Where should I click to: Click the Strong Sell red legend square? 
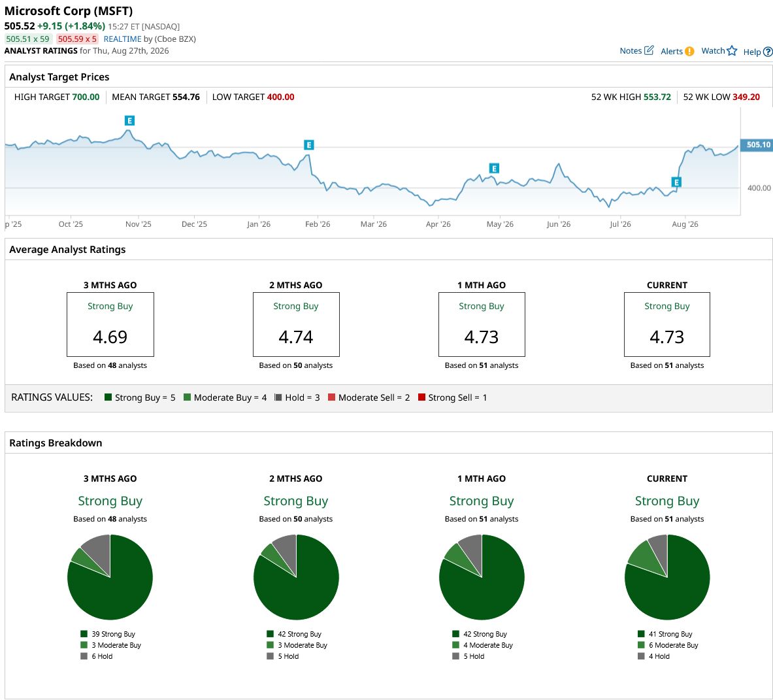pyautogui.click(x=421, y=397)
